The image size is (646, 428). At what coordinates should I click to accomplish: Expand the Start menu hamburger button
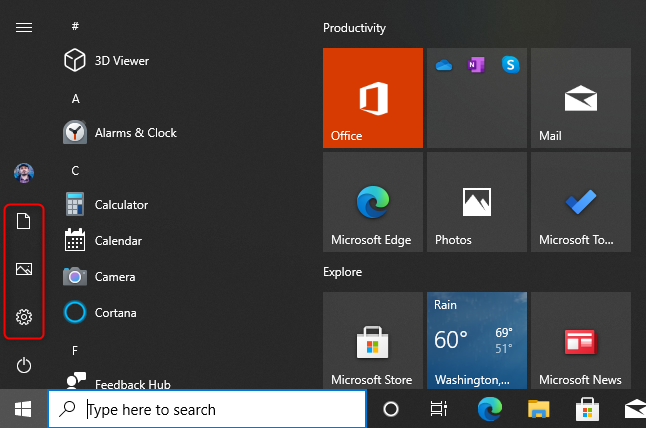point(24,28)
